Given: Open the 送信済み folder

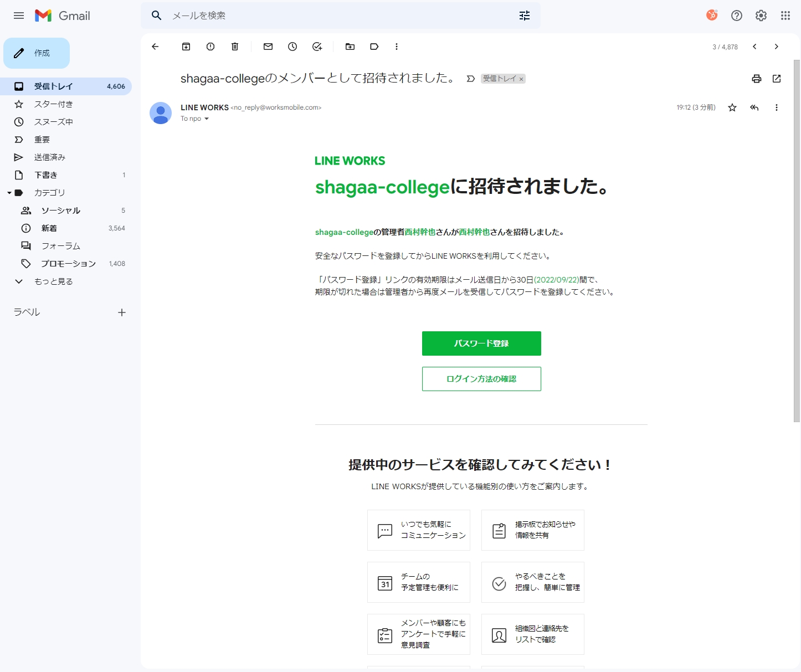Looking at the screenshot, I should click(50, 157).
